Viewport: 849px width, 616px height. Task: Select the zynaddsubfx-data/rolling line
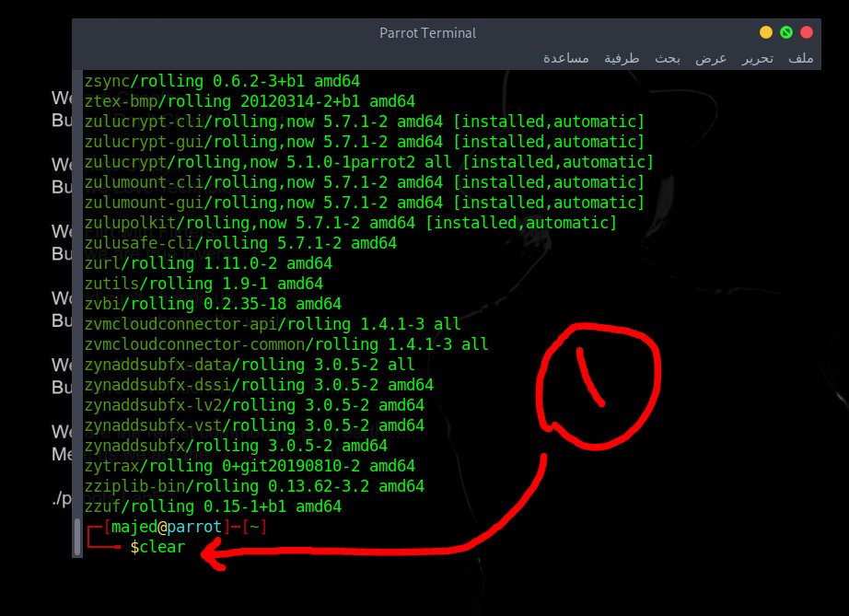point(250,365)
